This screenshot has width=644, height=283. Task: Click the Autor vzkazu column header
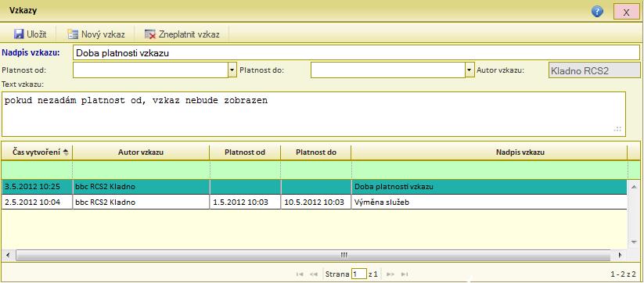(141, 152)
